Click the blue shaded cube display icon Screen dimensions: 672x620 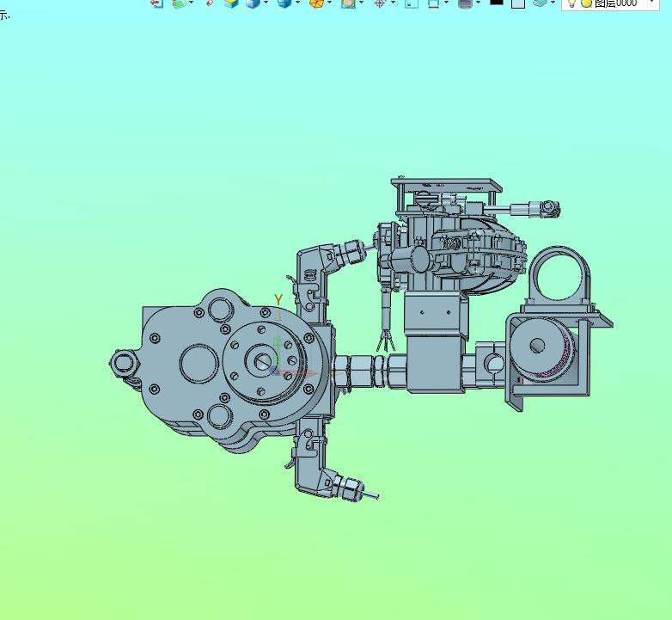[x=253, y=3]
